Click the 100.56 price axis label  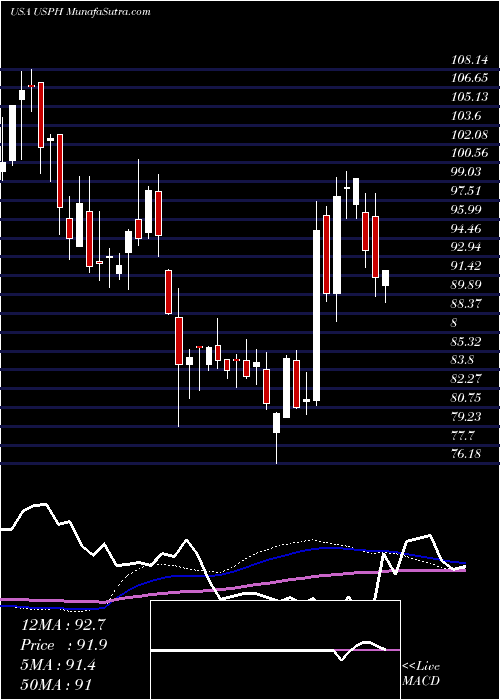[470, 153]
